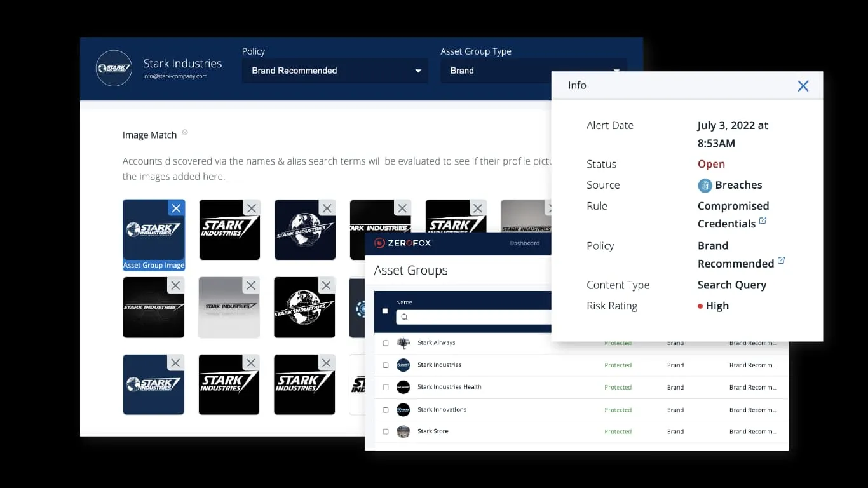Click the "Protected" status for Stark Innovations

click(618, 410)
